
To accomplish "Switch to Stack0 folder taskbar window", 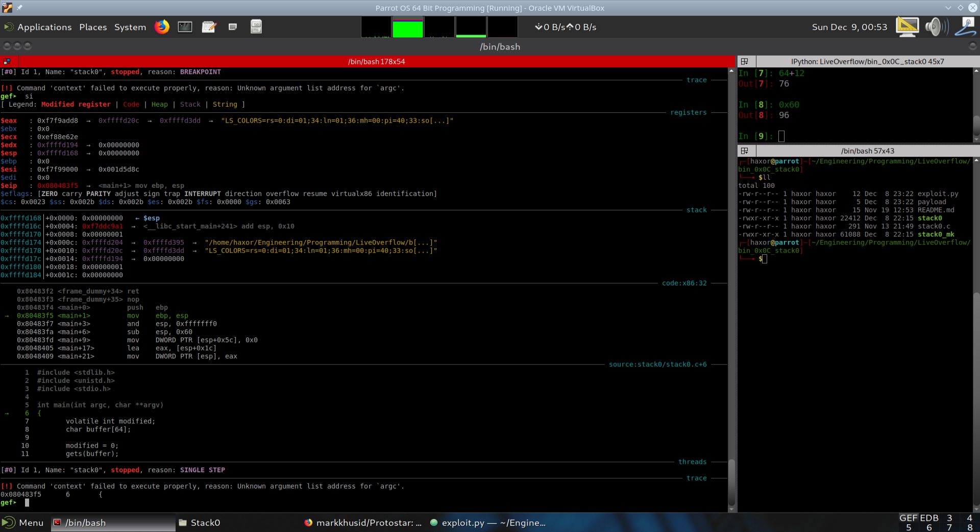I will pos(200,522).
